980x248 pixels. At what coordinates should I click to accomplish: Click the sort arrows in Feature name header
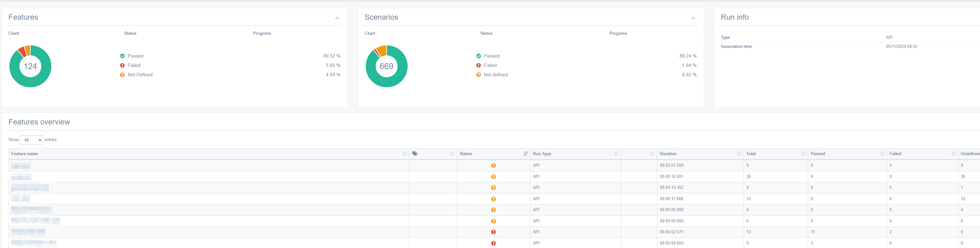[405, 154]
